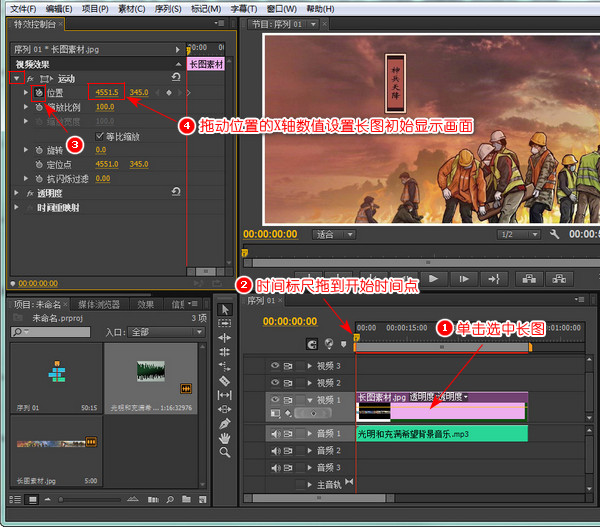
Task: Toggle visibility eye of Video 2 track
Action: (275, 382)
